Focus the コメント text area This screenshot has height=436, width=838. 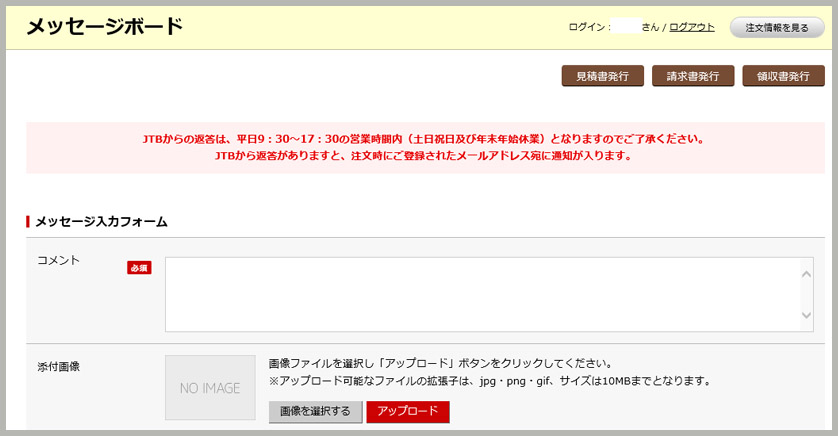tap(482, 294)
